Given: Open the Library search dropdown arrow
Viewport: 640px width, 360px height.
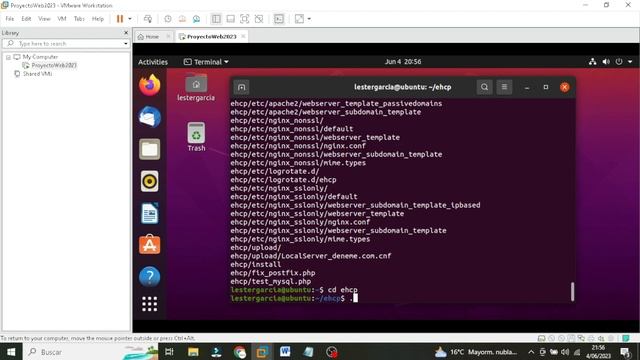Looking at the screenshot, I should coord(126,43).
